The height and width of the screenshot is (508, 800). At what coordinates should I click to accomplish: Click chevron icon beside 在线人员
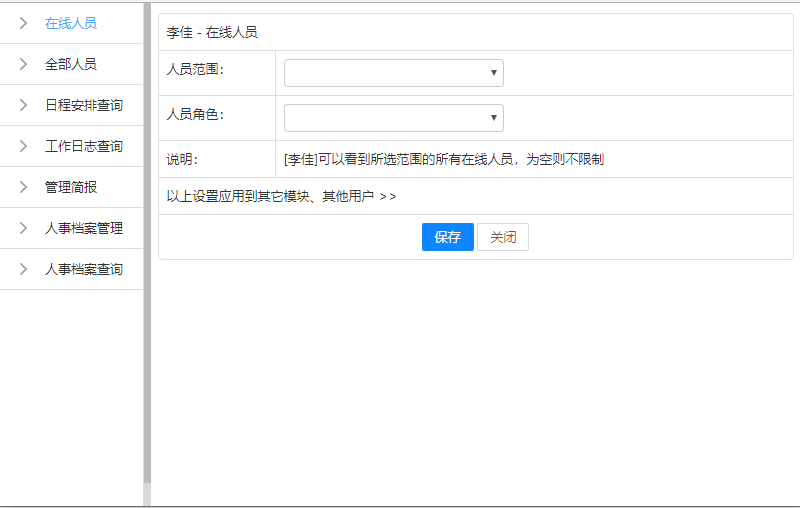pos(23,23)
